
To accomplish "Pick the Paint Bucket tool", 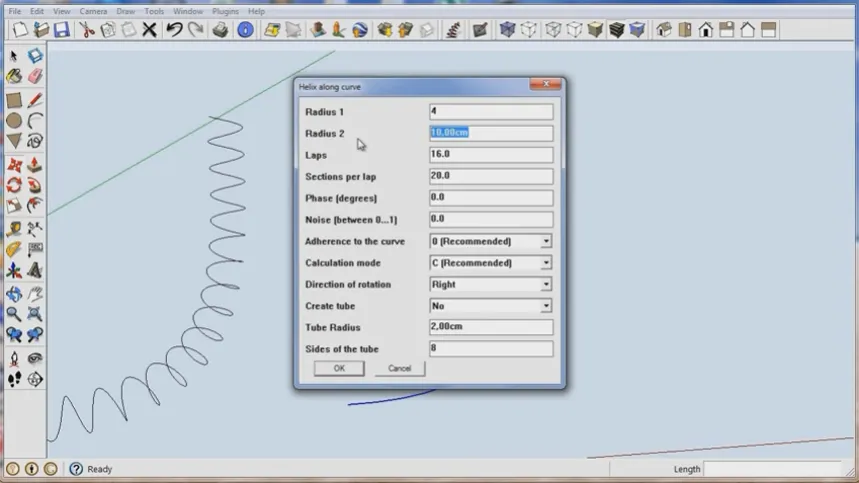I will 14,76.
